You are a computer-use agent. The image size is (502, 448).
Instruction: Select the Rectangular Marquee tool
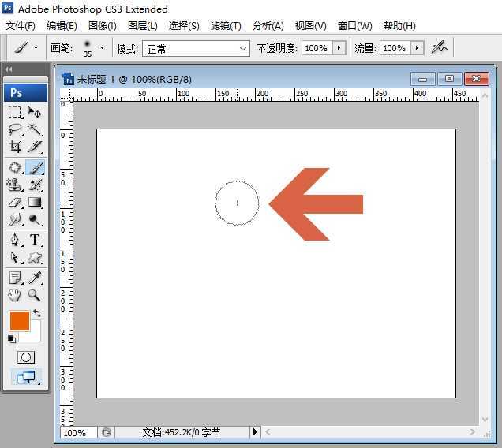[15, 112]
